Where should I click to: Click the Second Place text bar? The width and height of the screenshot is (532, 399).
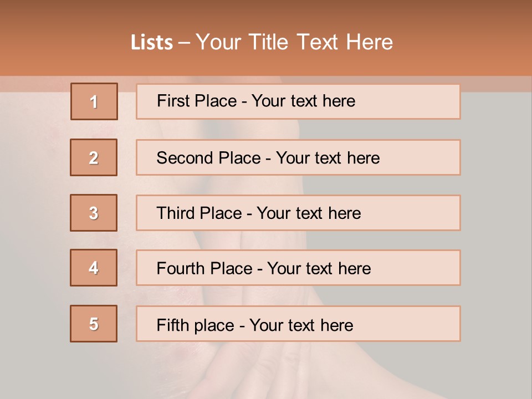[298, 157]
